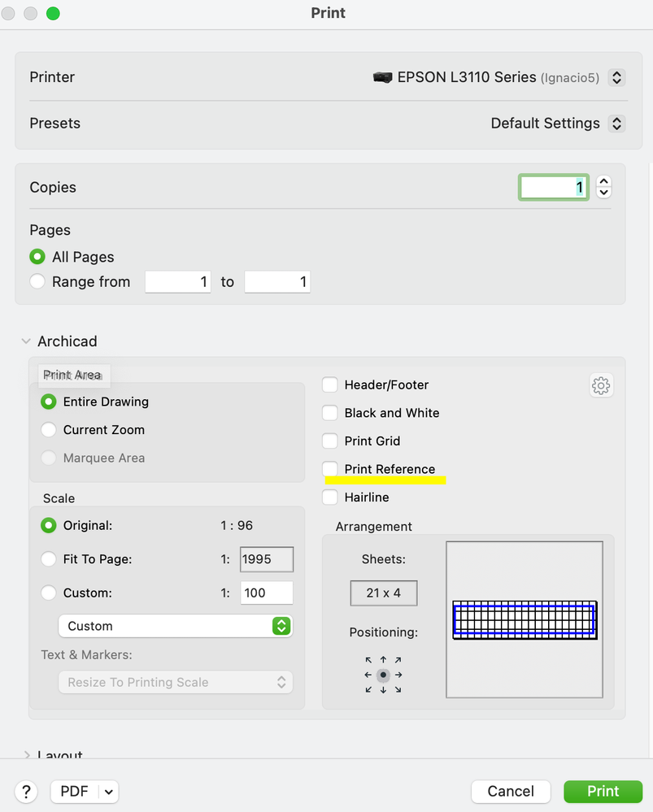Open the Archicad print settings gear
653x812 pixels.
(x=601, y=385)
